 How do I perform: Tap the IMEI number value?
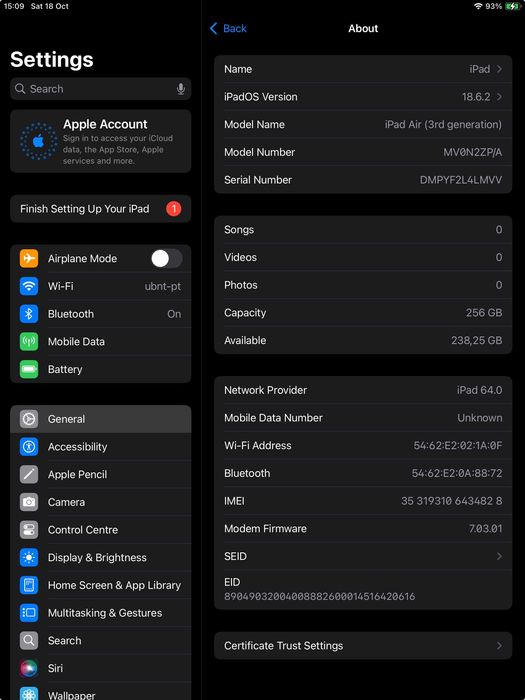[x=451, y=501]
